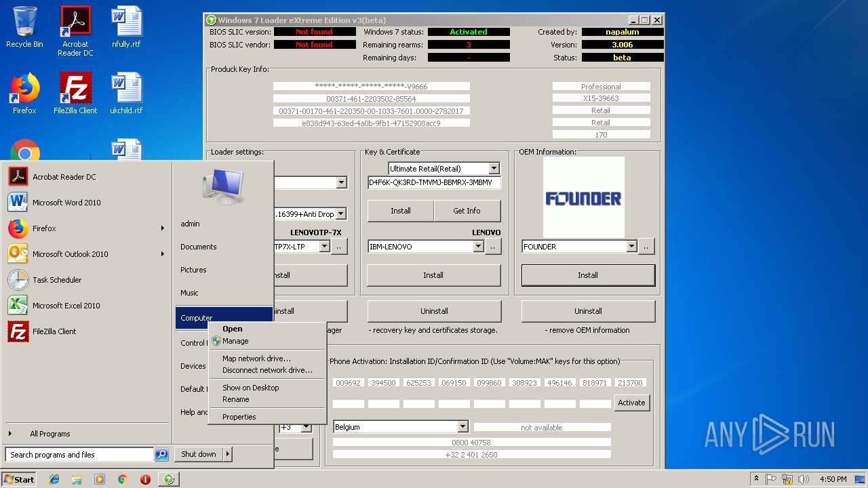
Task: Open FileZilla Client desktop shortcut
Action: [x=75, y=94]
